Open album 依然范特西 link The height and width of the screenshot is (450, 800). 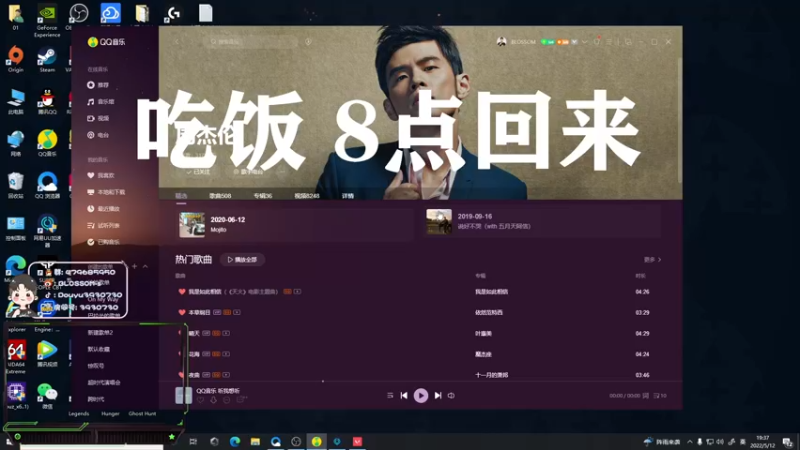pyautogui.click(x=489, y=312)
